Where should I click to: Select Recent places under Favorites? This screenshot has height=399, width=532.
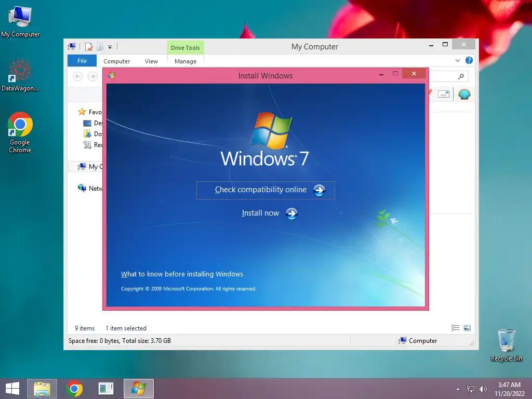[92, 144]
